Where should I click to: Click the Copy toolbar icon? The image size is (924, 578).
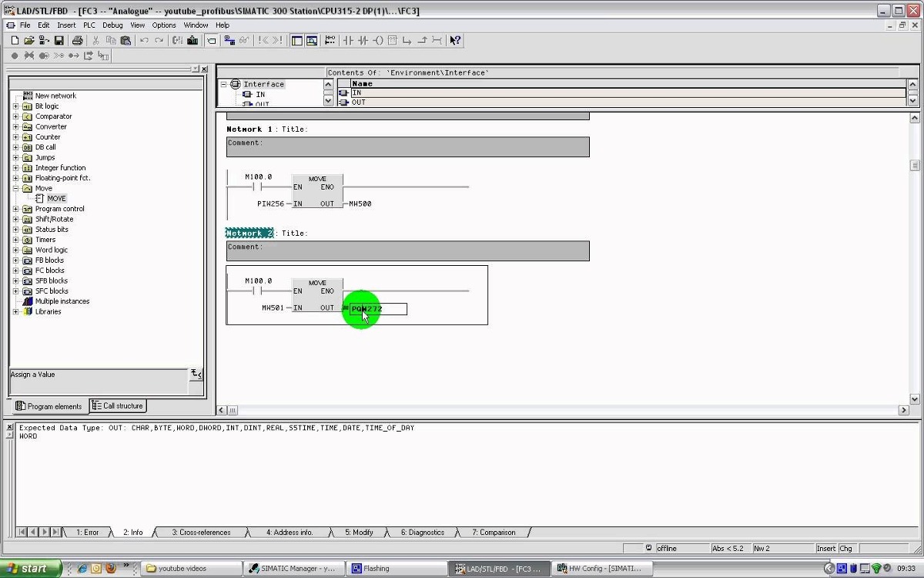click(111, 40)
